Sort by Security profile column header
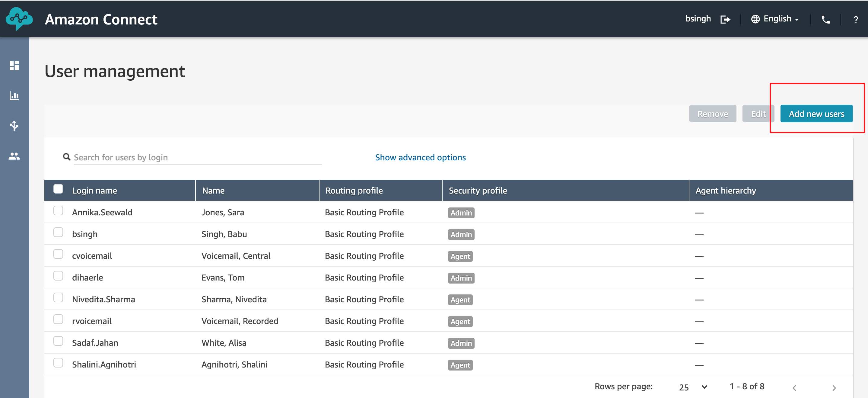The width and height of the screenshot is (868, 398). 478,191
